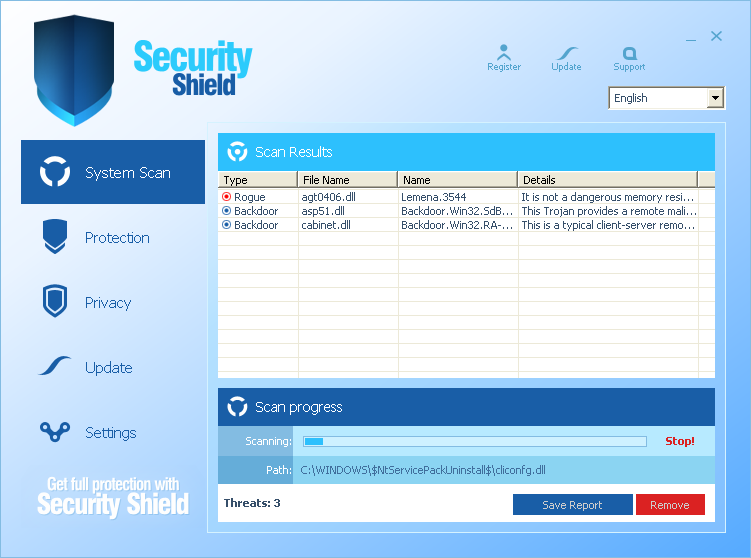
Task: Open Support via the headset icon
Action: pos(629,52)
